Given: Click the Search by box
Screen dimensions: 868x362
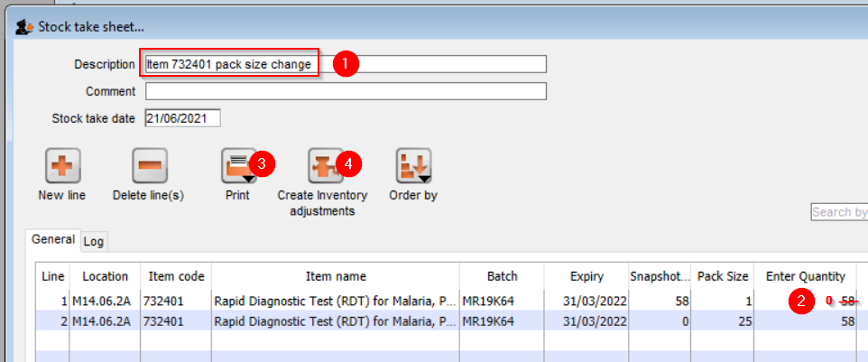Looking at the screenshot, I should pos(839,212).
